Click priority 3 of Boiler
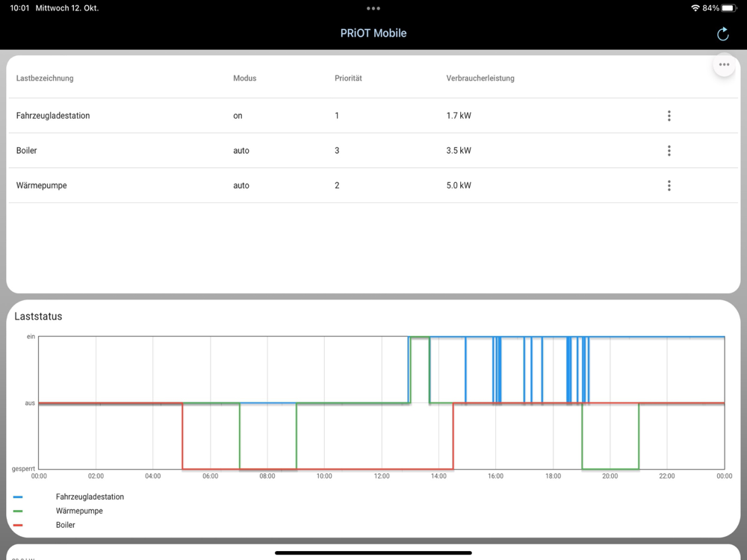The image size is (747, 560). pos(337,151)
